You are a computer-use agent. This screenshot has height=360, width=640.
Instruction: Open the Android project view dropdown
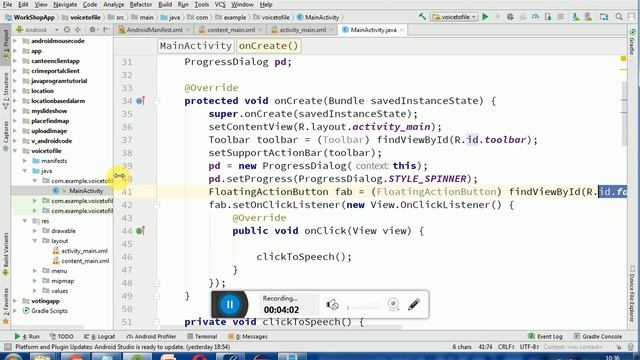pos(38,30)
